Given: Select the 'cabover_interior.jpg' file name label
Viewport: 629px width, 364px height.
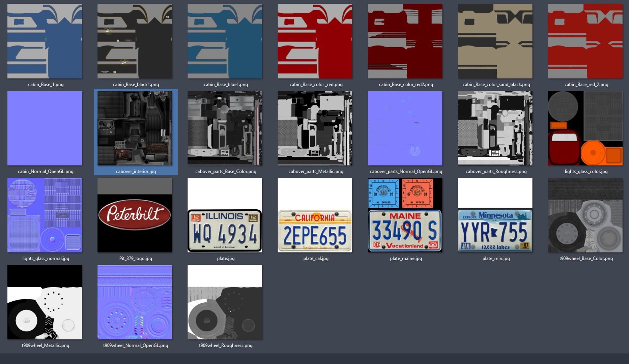Looking at the screenshot, I should click(136, 172).
